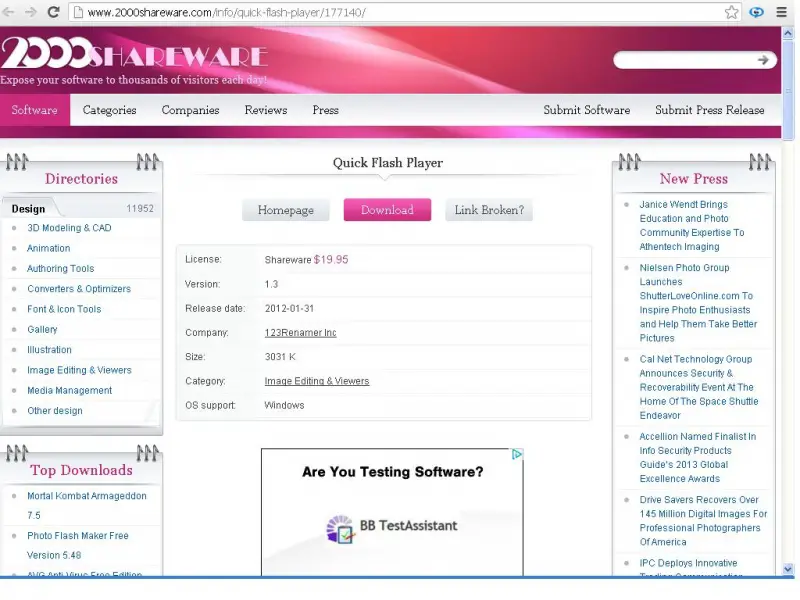This screenshot has height=600, width=800.
Task: Click the release date 2012-01-31
Action: coord(289,309)
